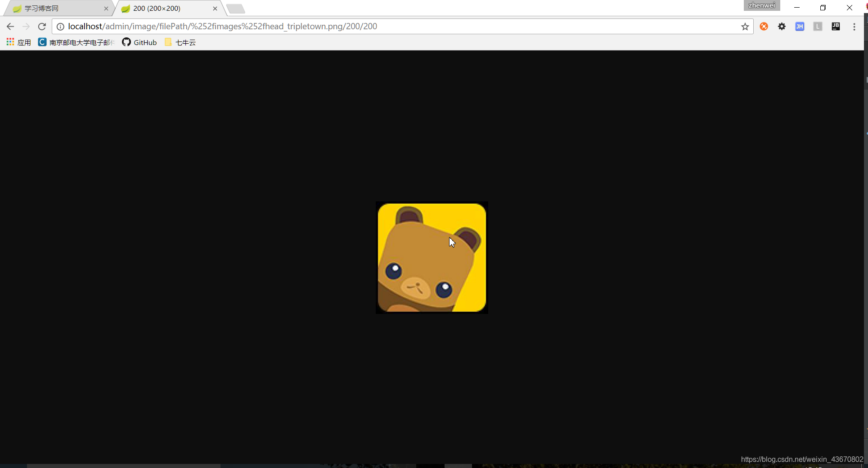Image resolution: width=868 pixels, height=468 pixels.
Task: Open the apps grid bookmark shortcut
Action: [18, 42]
